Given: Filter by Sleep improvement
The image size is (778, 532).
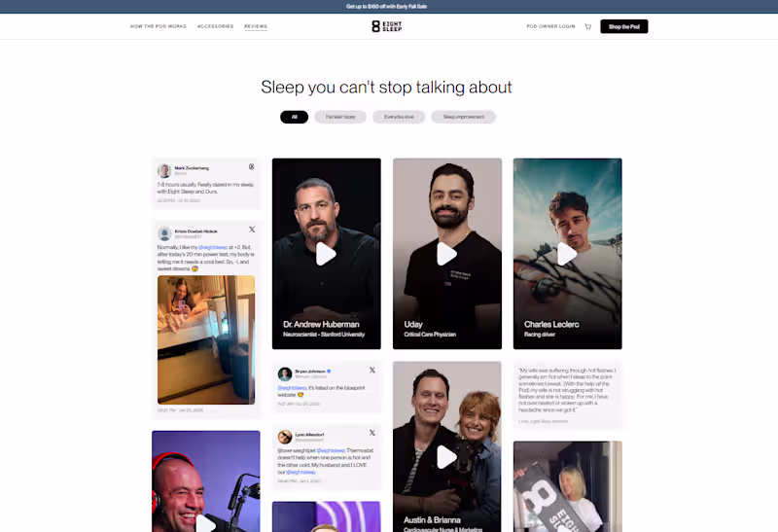Looking at the screenshot, I should pyautogui.click(x=464, y=117).
